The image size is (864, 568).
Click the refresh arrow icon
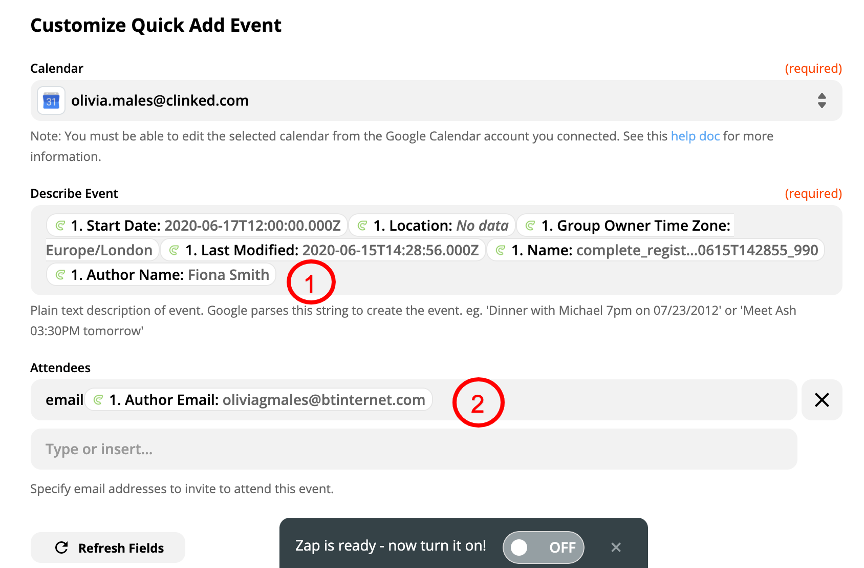tap(61, 548)
